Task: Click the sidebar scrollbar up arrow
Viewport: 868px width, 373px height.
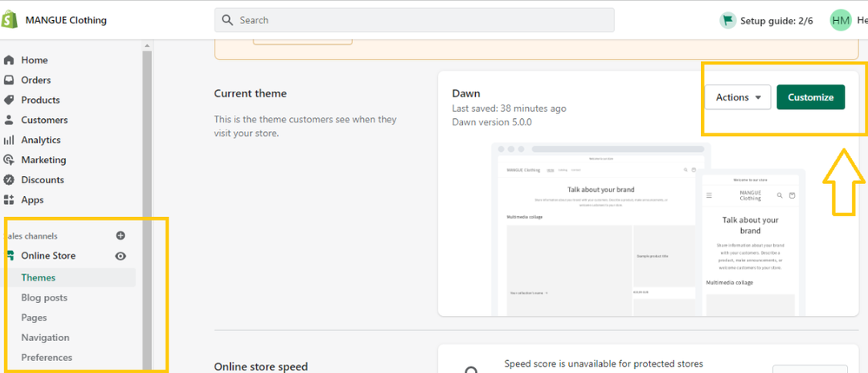Action: point(147,46)
